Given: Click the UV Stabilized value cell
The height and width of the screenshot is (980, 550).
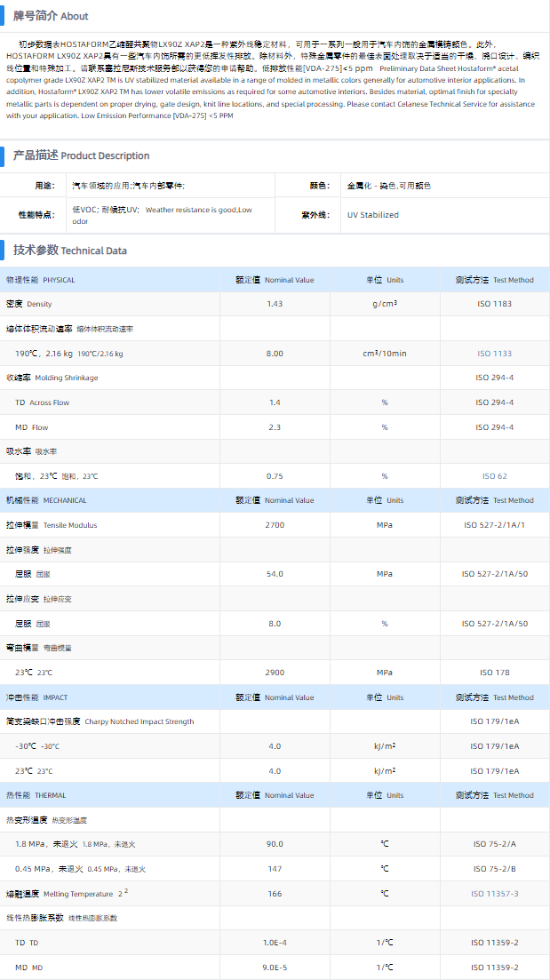Looking at the screenshot, I should click(x=373, y=215).
